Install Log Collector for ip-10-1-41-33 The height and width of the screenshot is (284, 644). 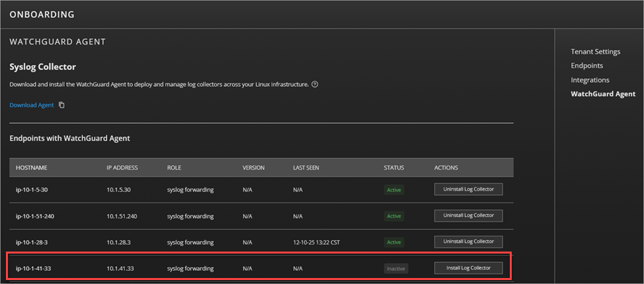[x=469, y=268]
